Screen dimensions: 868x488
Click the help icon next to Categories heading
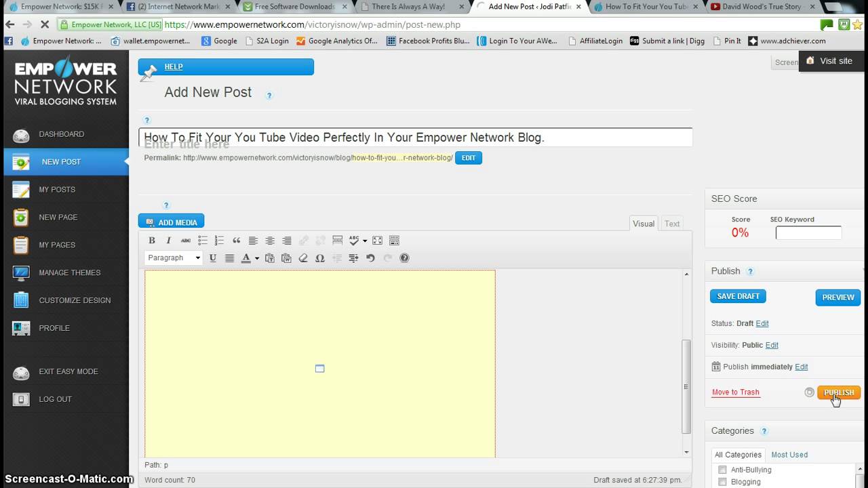click(764, 431)
